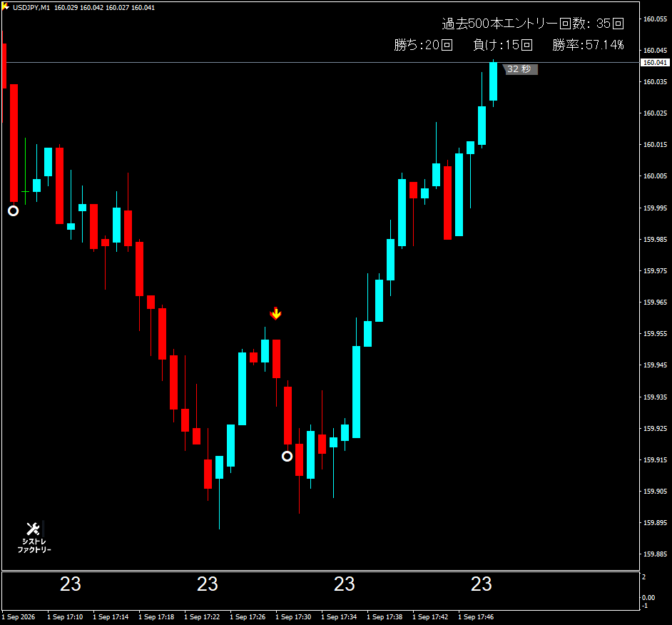Click the 1 Sep 17:26 time label
Image resolution: width=672 pixels, height=625 pixels.
(248, 617)
